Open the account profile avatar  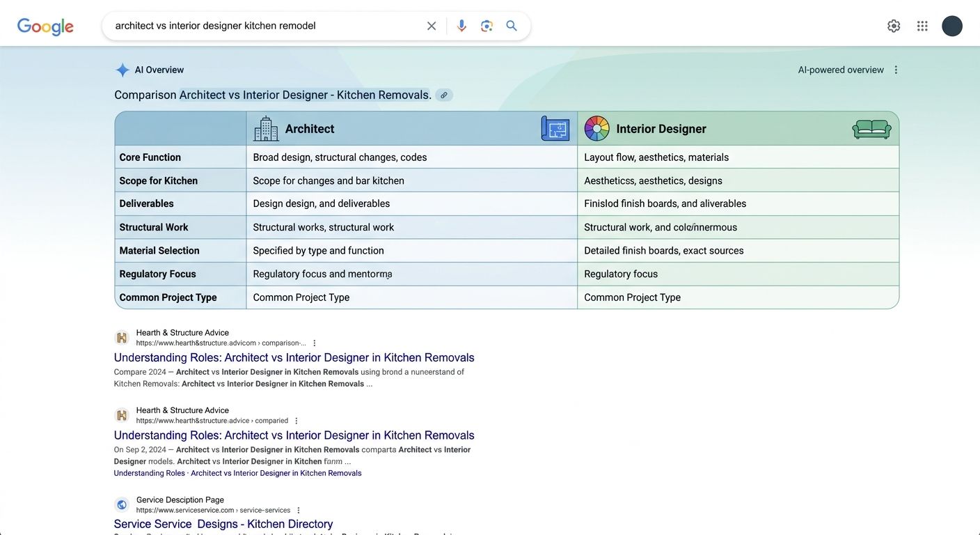coord(952,26)
